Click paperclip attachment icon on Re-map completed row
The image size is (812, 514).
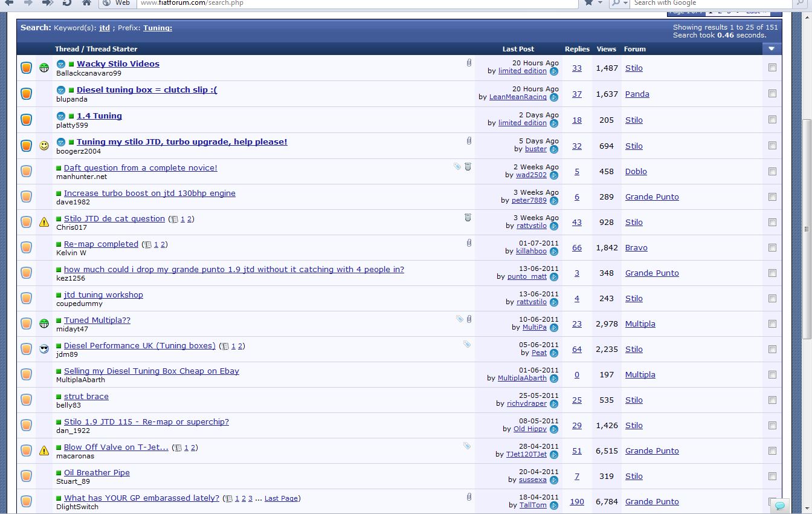point(469,243)
